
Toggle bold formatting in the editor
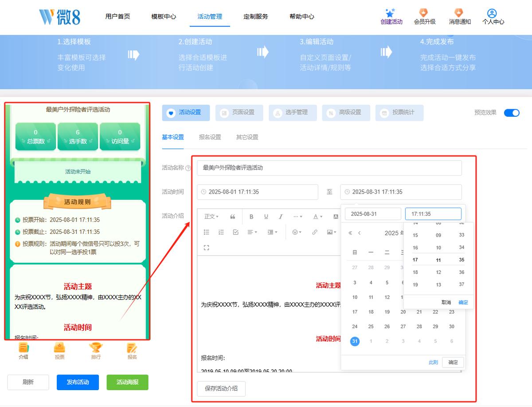tap(251, 217)
